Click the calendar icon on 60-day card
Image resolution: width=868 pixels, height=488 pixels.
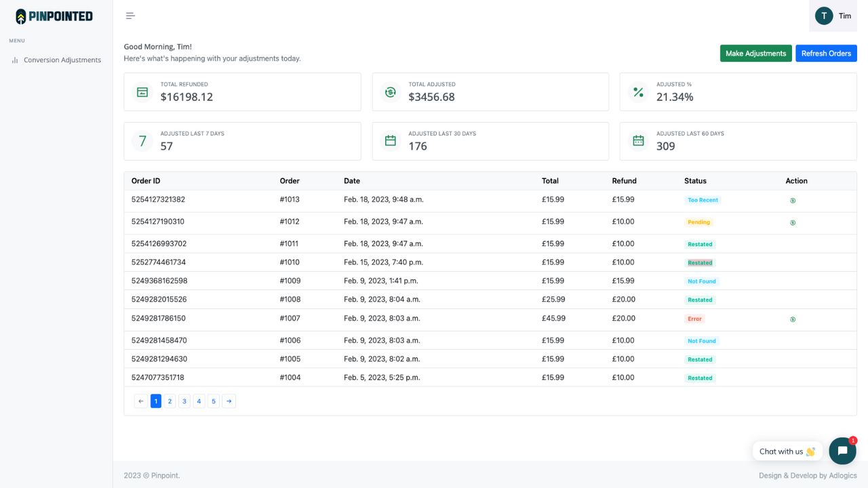pyautogui.click(x=637, y=141)
